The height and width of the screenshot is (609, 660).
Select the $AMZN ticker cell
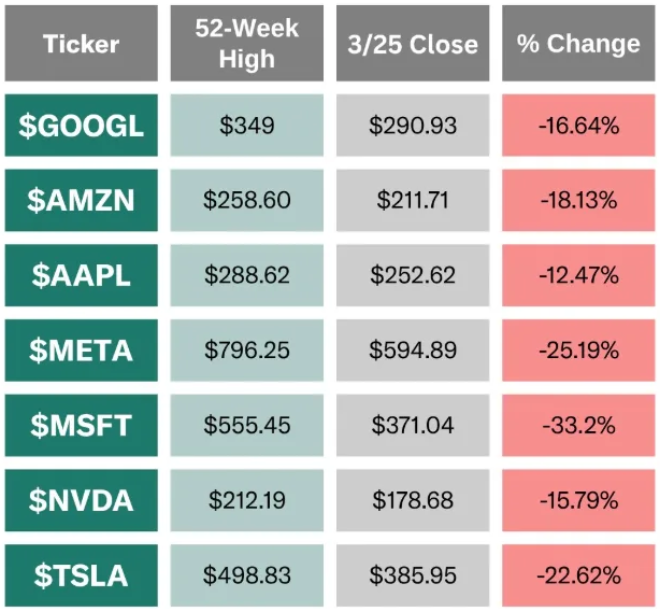[81, 200]
